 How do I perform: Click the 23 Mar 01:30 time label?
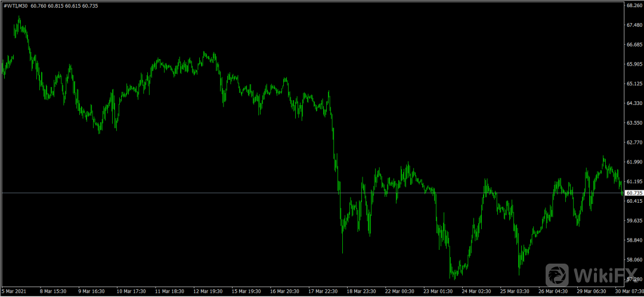pyautogui.click(x=438, y=292)
